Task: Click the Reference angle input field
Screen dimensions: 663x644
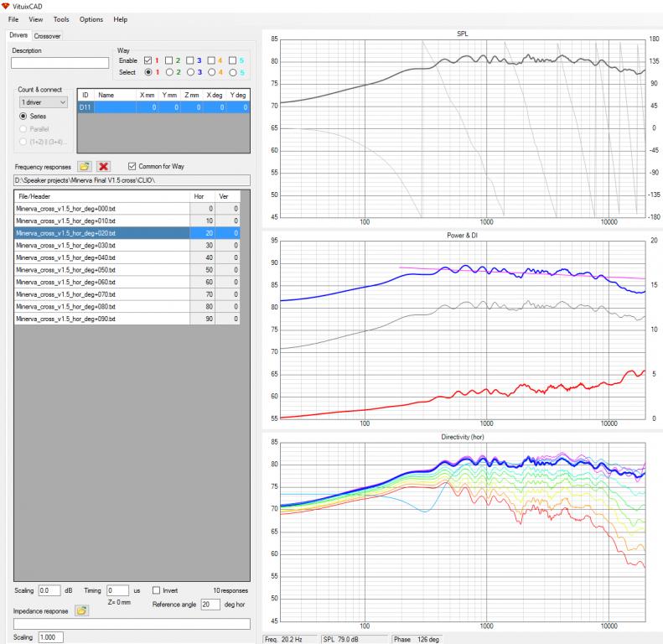Action: pos(210,605)
